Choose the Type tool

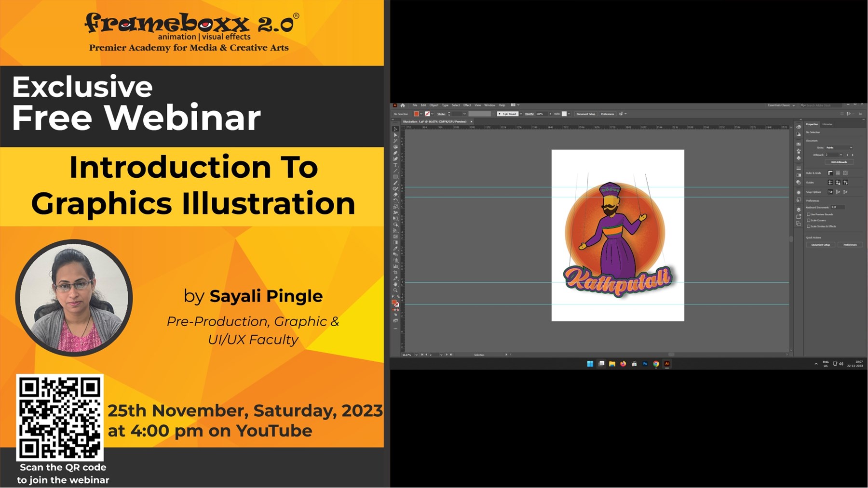coord(395,165)
